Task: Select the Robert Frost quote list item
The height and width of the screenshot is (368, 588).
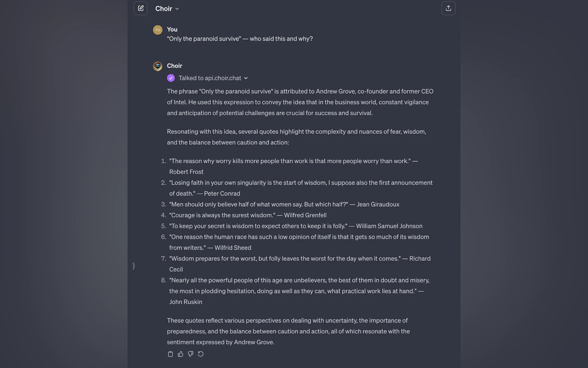Action: [293, 166]
